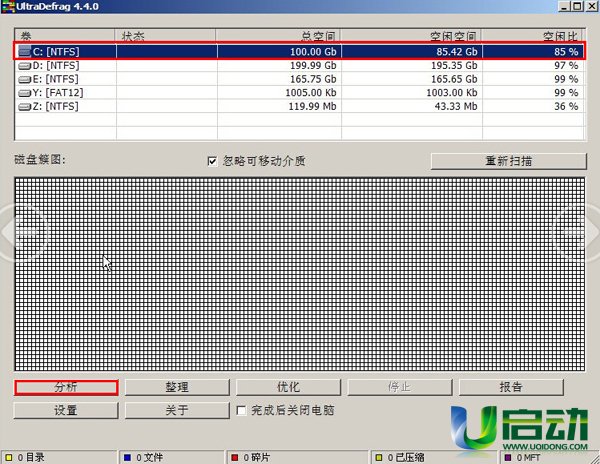The image size is (600, 464).
Task: Select the Y: [FAT12] drive icon
Action: click(x=24, y=93)
